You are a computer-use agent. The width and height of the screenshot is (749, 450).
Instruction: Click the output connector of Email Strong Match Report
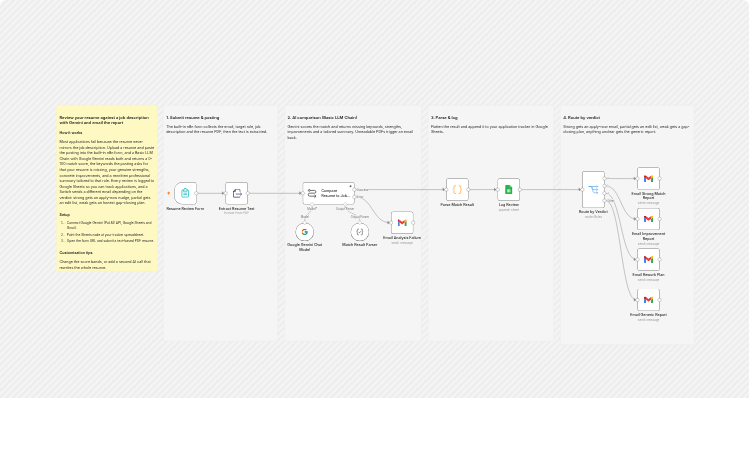click(x=660, y=179)
